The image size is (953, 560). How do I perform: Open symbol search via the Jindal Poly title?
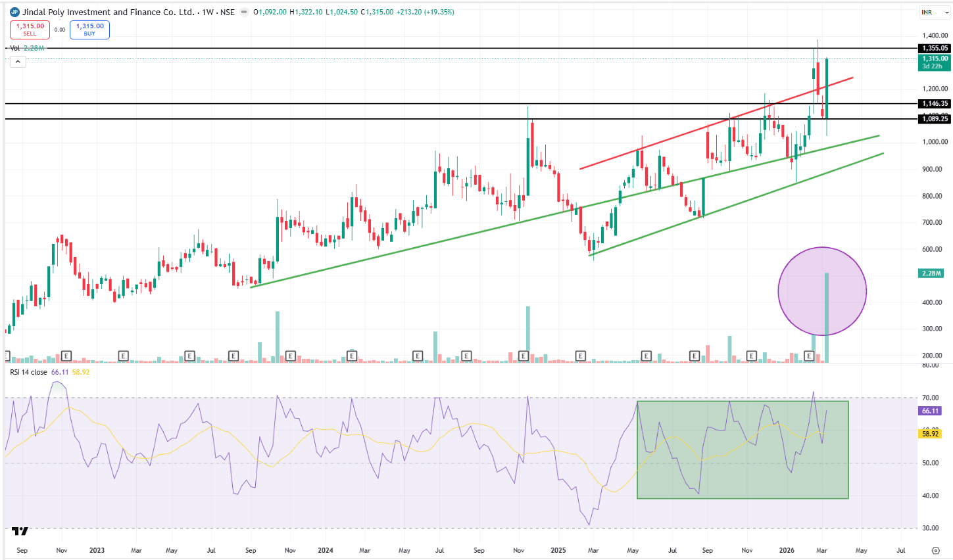109,12
